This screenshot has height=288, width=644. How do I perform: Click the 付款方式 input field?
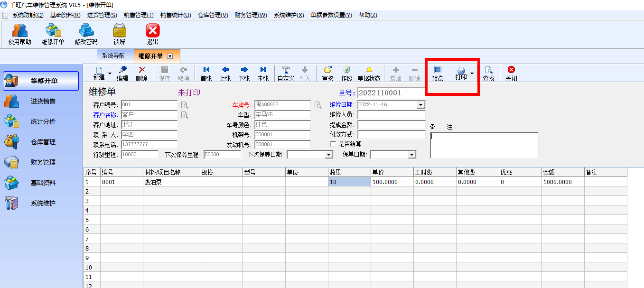click(x=392, y=135)
